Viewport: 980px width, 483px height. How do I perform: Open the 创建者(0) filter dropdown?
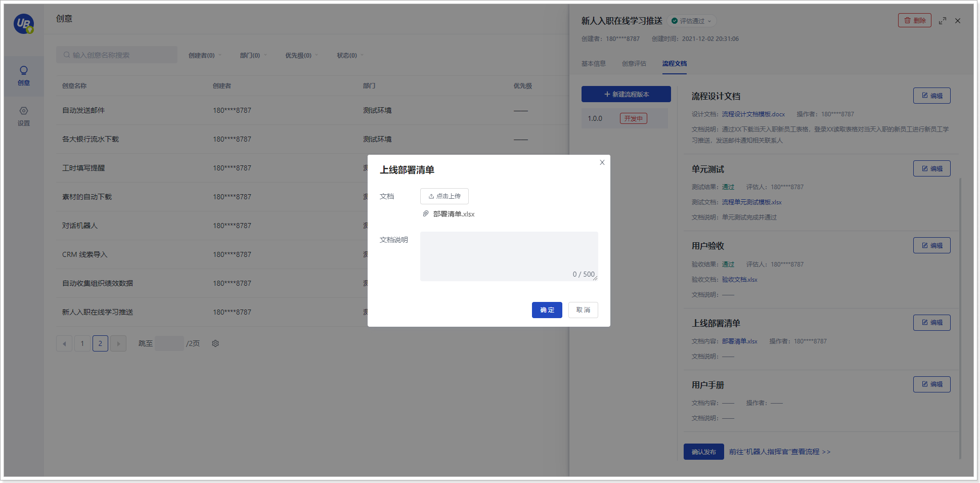coord(205,55)
